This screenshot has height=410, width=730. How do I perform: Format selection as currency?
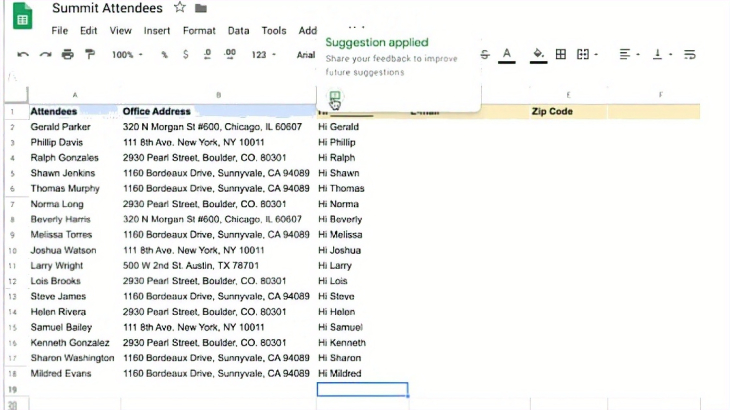pyautogui.click(x=186, y=54)
